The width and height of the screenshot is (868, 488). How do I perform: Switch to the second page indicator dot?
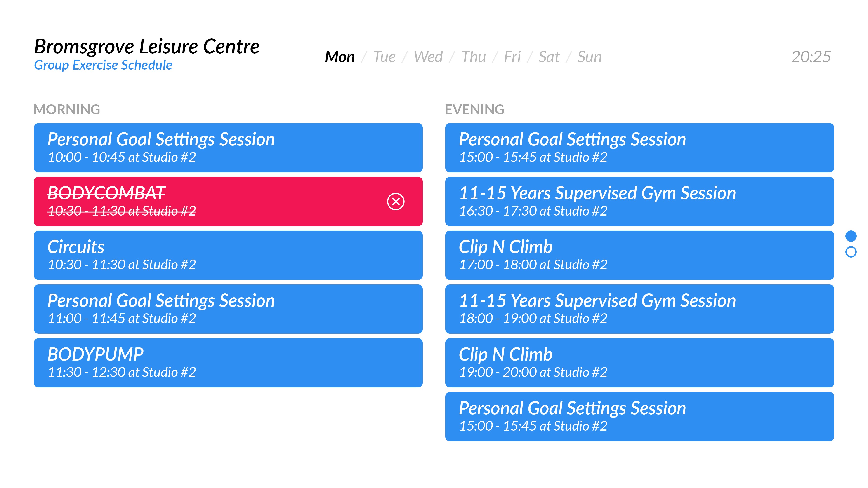(851, 252)
